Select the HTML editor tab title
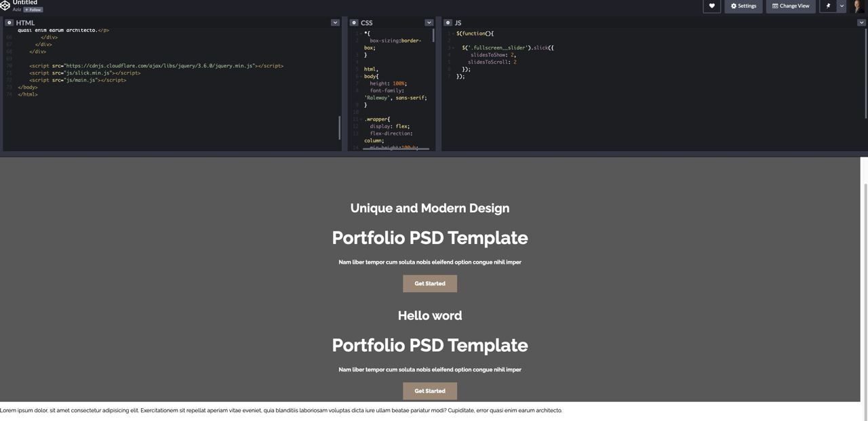This screenshot has height=421, width=868. [25, 23]
